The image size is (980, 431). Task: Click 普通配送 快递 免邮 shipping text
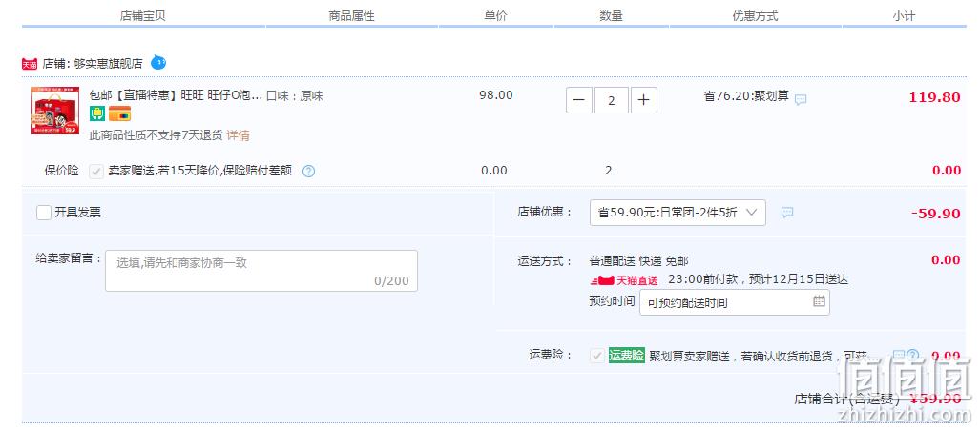coord(638,261)
